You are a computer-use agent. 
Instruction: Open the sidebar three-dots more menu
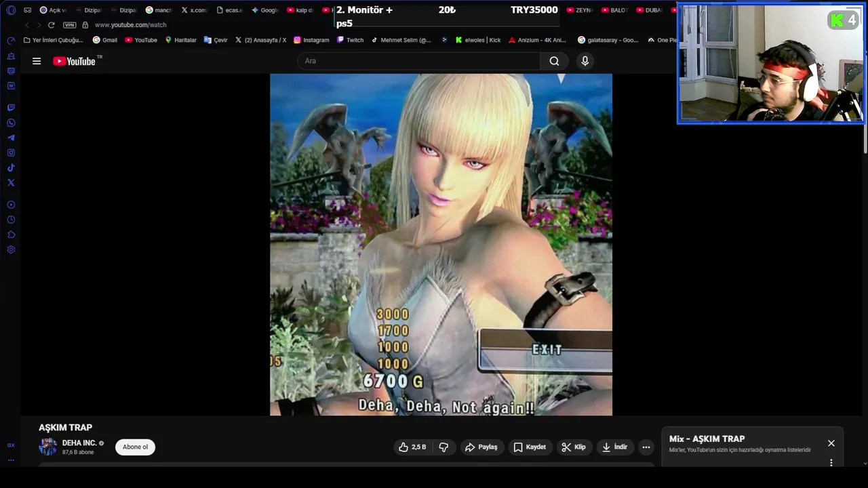pyautogui.click(x=11, y=460)
